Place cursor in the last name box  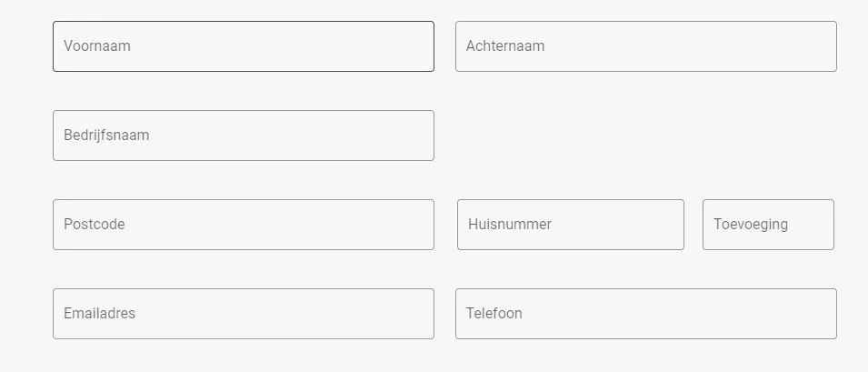(x=645, y=46)
